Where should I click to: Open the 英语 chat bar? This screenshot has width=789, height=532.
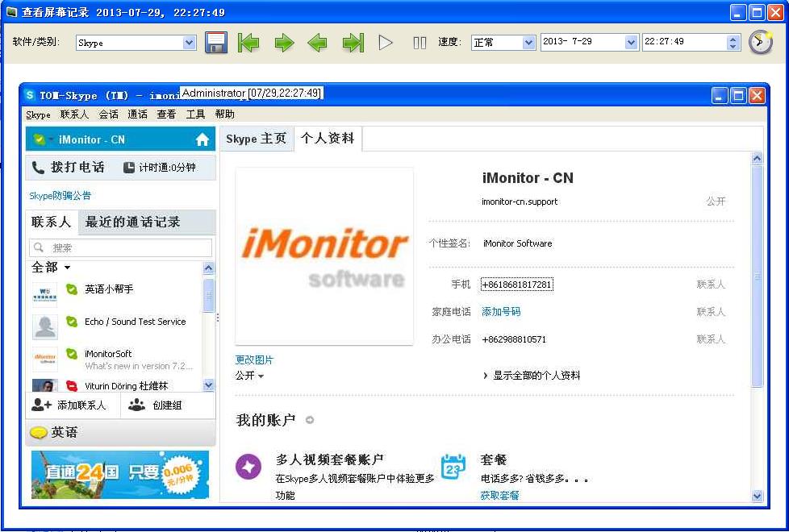[121, 432]
